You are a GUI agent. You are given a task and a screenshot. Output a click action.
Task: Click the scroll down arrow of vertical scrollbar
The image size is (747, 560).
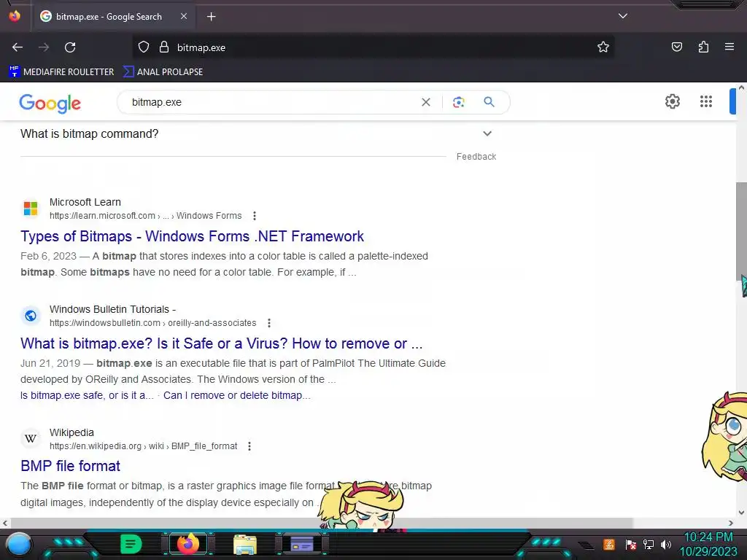point(741,513)
